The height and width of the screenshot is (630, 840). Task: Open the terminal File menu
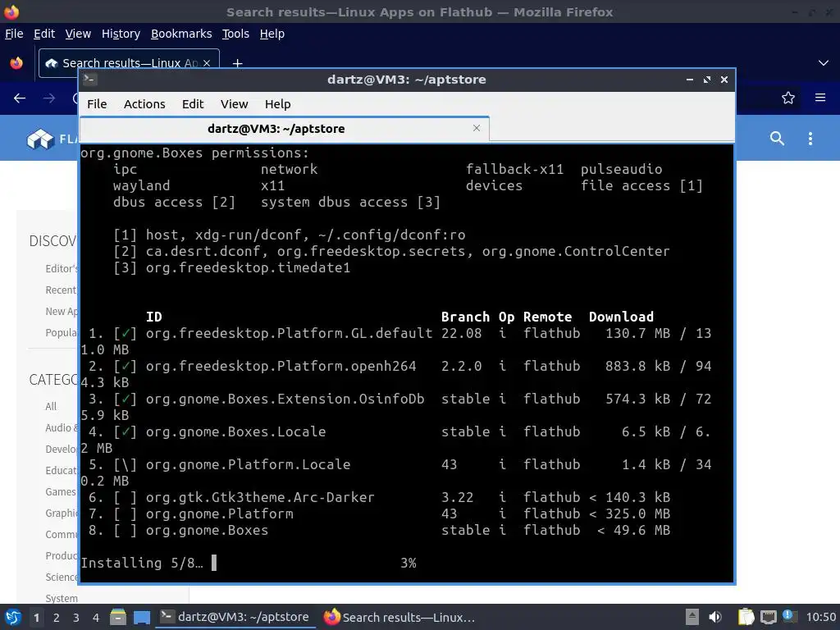(x=97, y=104)
